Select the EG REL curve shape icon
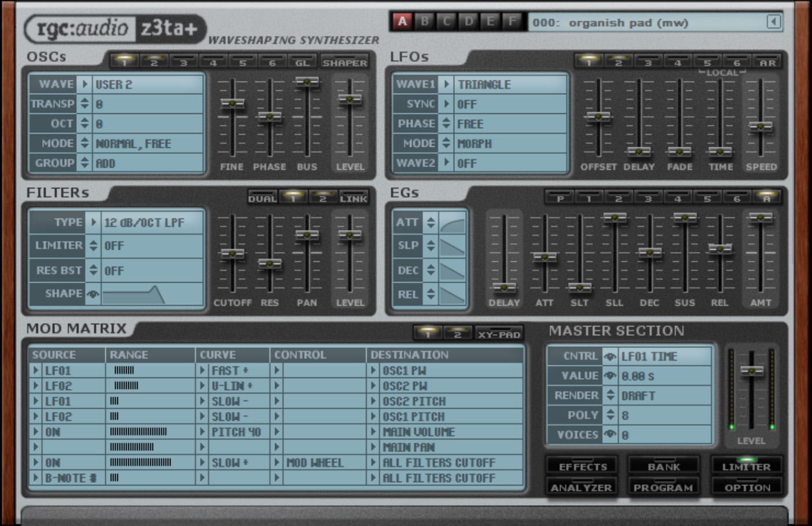 pos(453,295)
